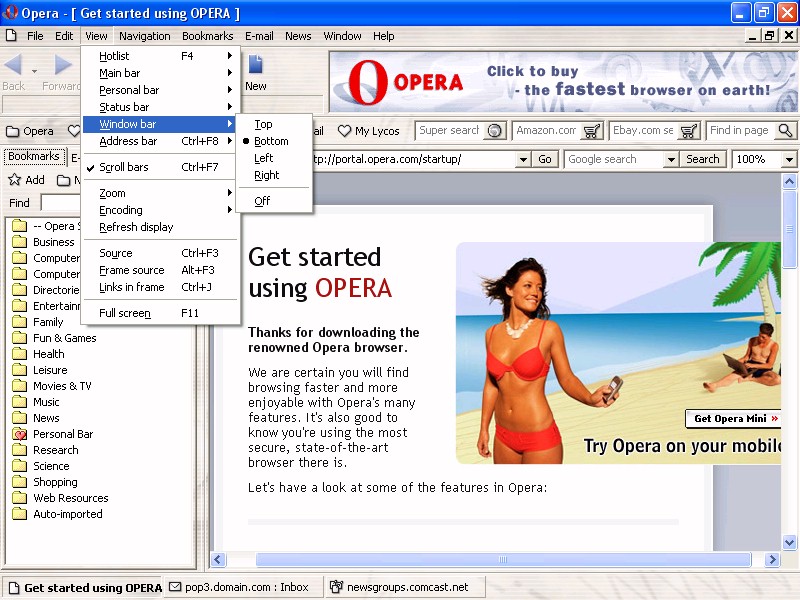Click the Find in page input field
This screenshot has height=600, width=800.
point(741,131)
